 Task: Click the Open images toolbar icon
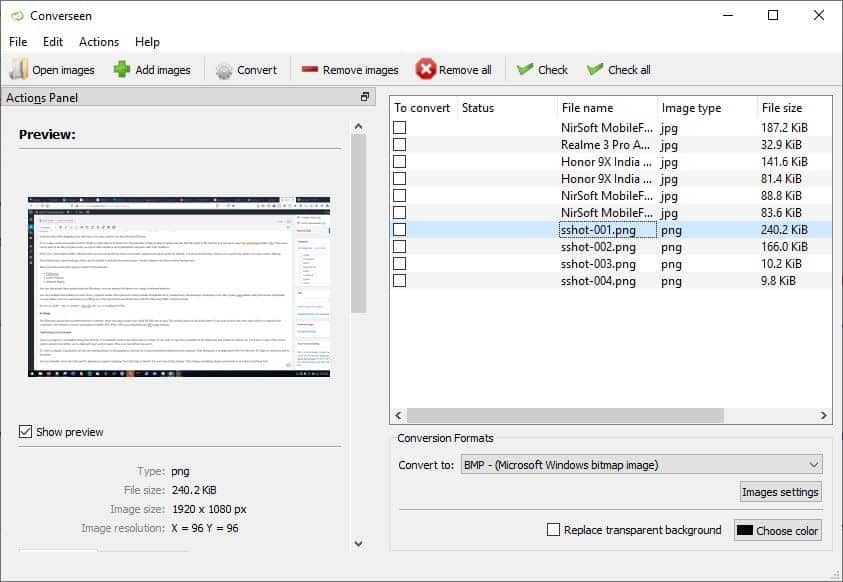19,69
